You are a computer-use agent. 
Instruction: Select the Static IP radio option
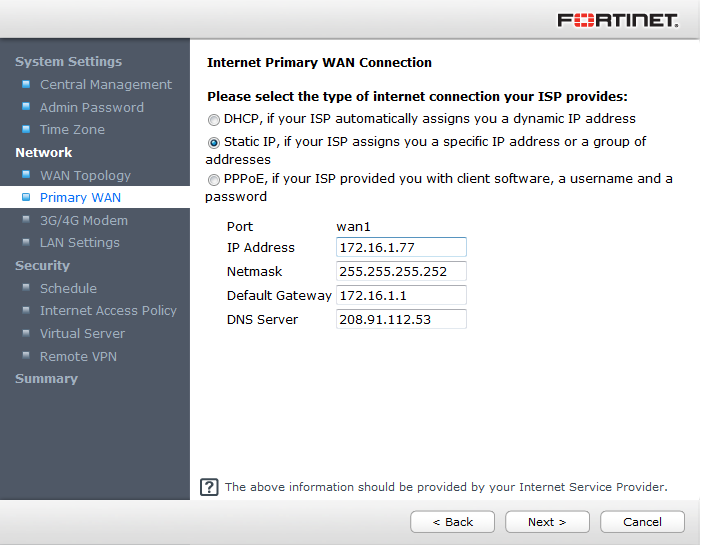(214, 142)
